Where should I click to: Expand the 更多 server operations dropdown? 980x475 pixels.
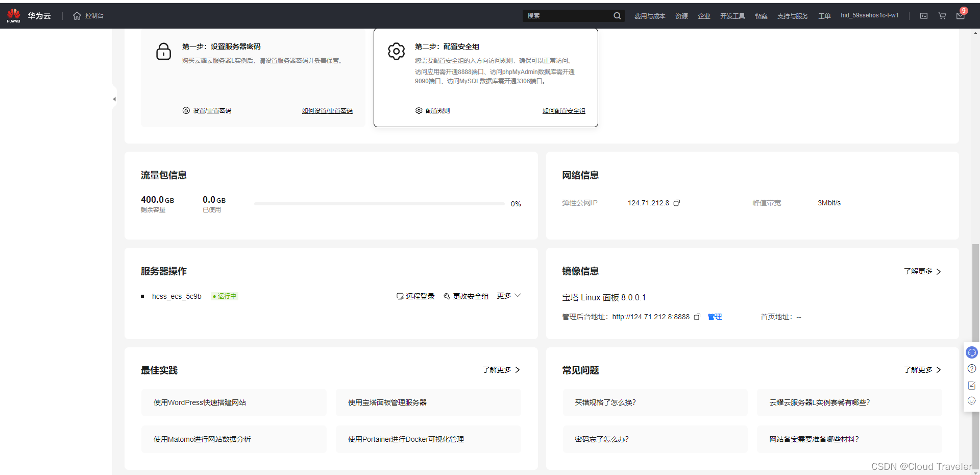click(509, 296)
